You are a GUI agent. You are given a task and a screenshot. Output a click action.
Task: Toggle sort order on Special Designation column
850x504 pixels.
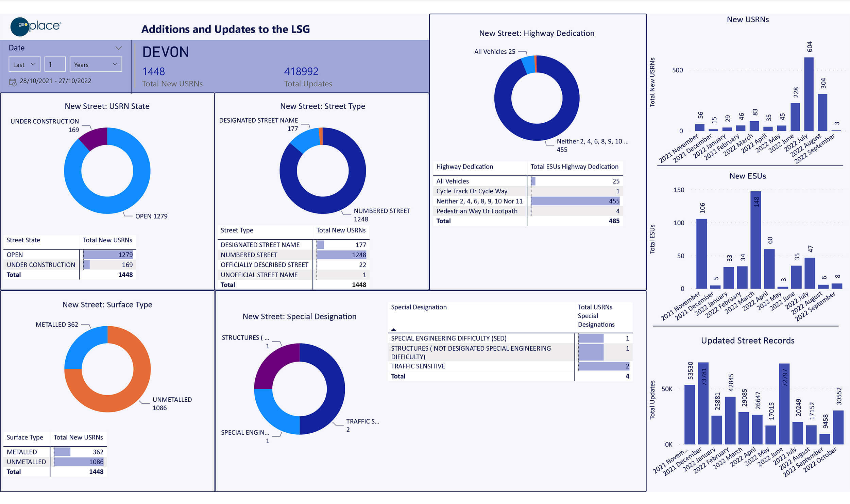[x=394, y=329]
